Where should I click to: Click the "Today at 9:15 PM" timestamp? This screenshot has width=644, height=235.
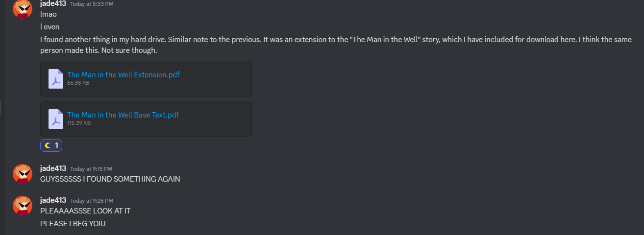click(91, 169)
